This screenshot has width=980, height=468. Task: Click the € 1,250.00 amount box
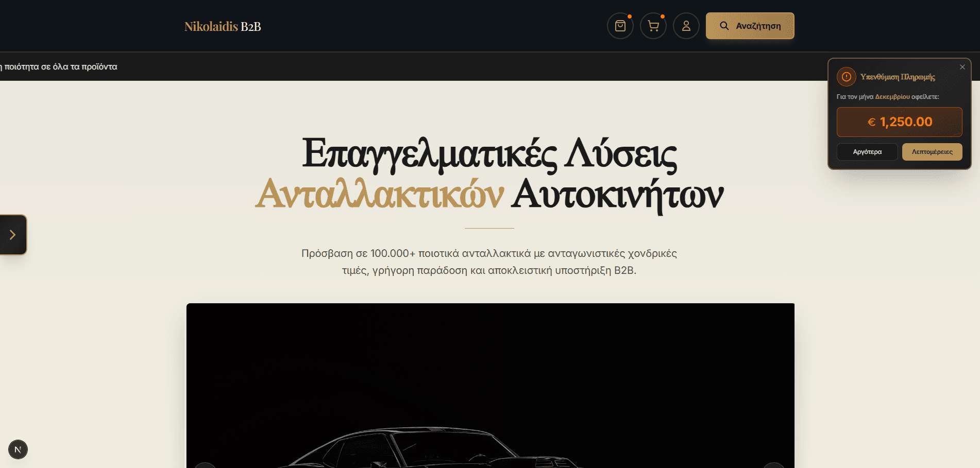tap(899, 122)
